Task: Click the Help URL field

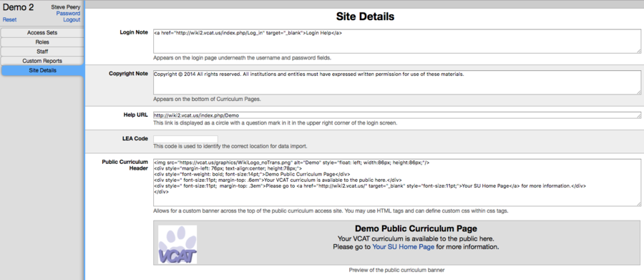Action: pos(396,115)
